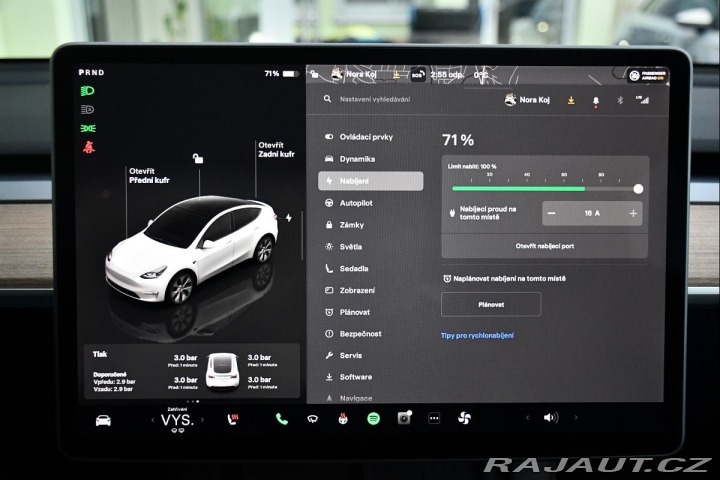Image resolution: width=720 pixels, height=480 pixels.
Task: Tap the large 71 % charge value
Action: [458, 140]
